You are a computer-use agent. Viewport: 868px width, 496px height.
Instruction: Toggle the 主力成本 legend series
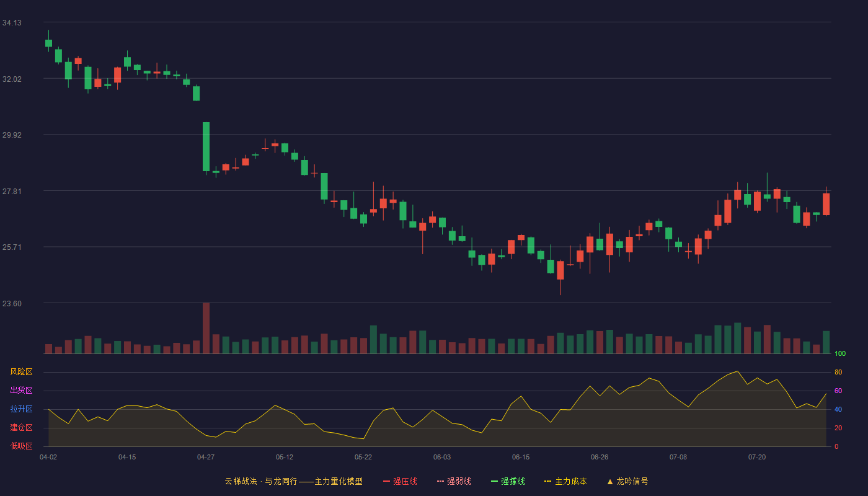point(565,481)
